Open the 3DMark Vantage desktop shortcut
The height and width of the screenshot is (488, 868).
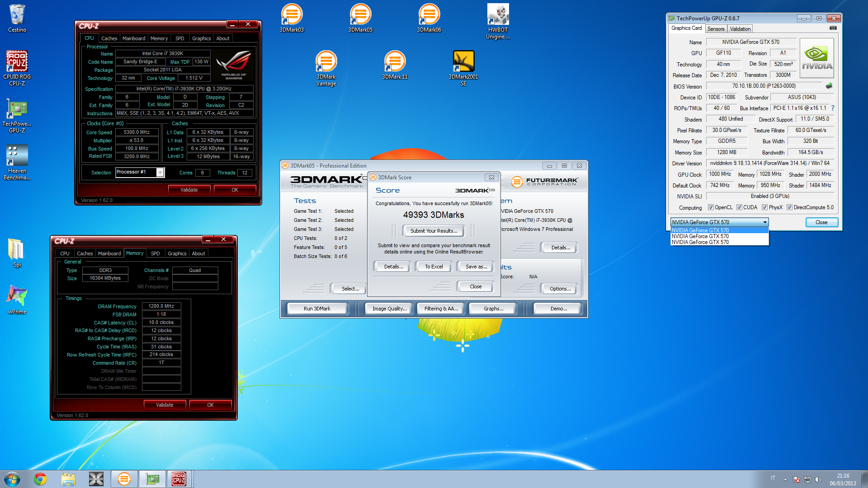point(326,68)
